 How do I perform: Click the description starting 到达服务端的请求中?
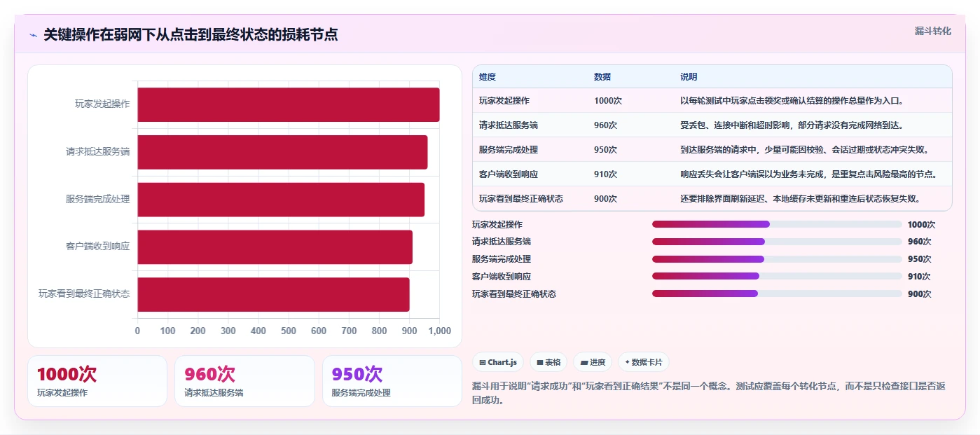(x=805, y=150)
